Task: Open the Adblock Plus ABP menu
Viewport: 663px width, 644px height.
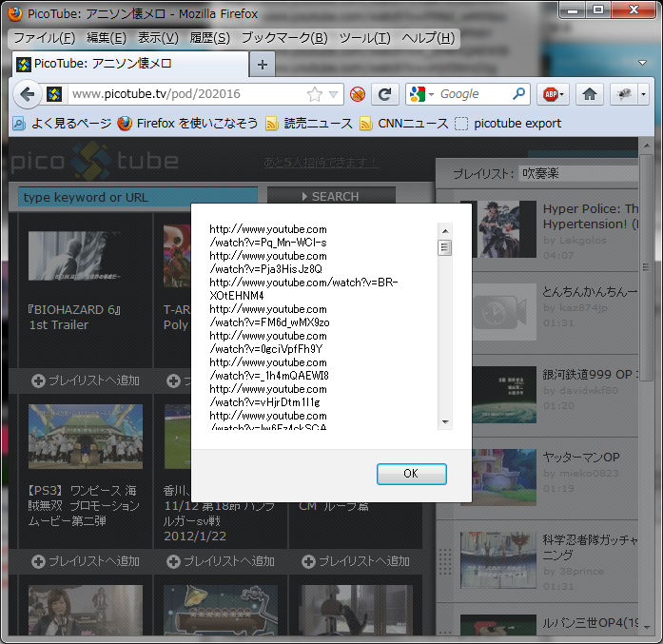Action: (553, 94)
